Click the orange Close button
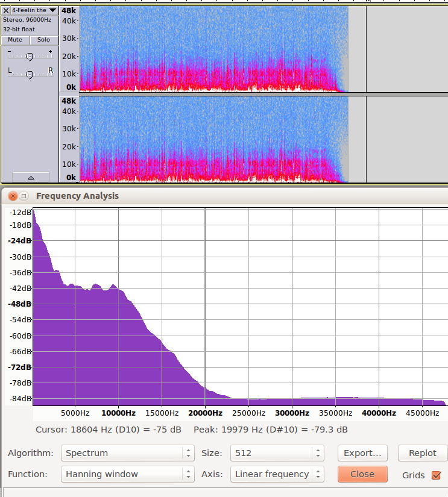This screenshot has width=448, height=497. tap(362, 474)
